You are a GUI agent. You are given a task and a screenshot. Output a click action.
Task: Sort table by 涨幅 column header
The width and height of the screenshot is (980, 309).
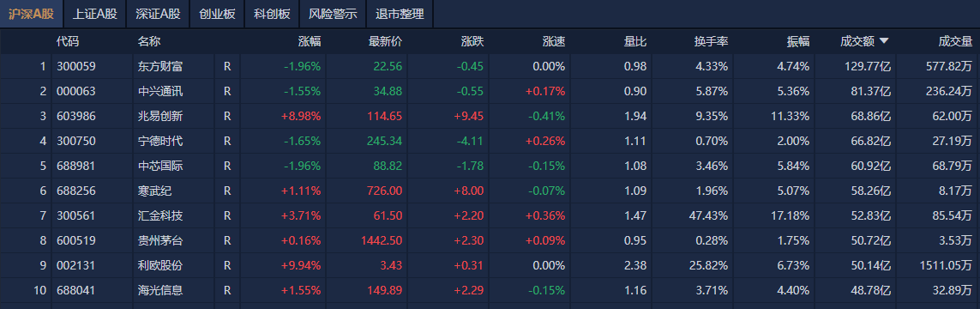310,42
